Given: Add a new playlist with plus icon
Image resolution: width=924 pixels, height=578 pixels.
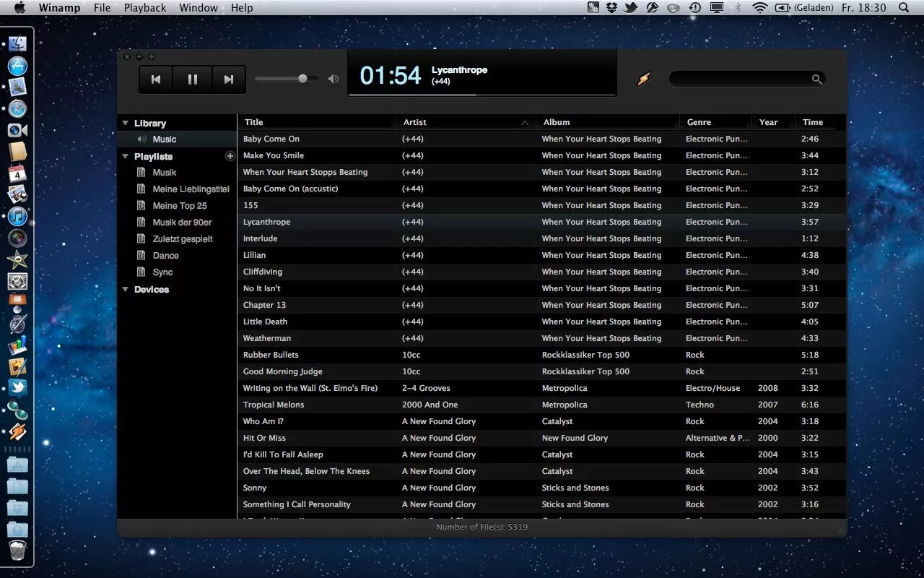Looking at the screenshot, I should tap(230, 156).
